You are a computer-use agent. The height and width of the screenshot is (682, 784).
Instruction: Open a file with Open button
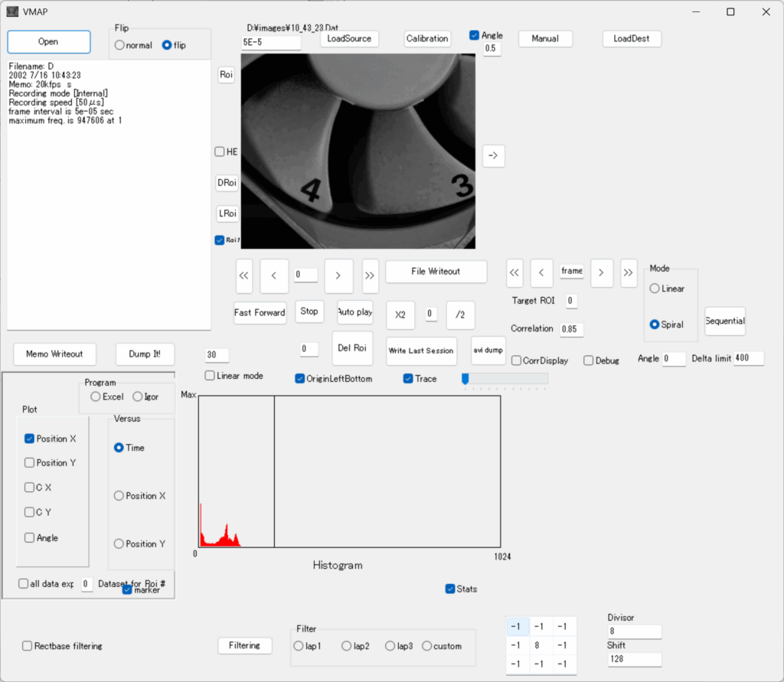coord(48,41)
